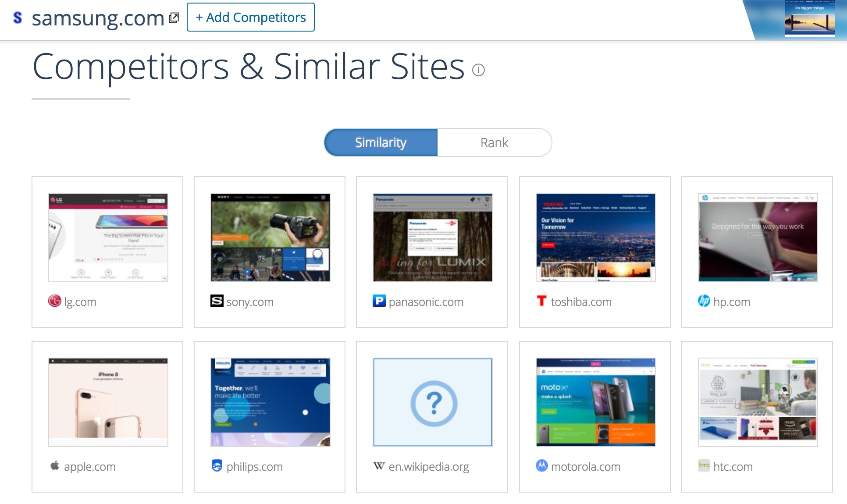Open the lg.com link
The image size is (847, 504).
coord(80,302)
